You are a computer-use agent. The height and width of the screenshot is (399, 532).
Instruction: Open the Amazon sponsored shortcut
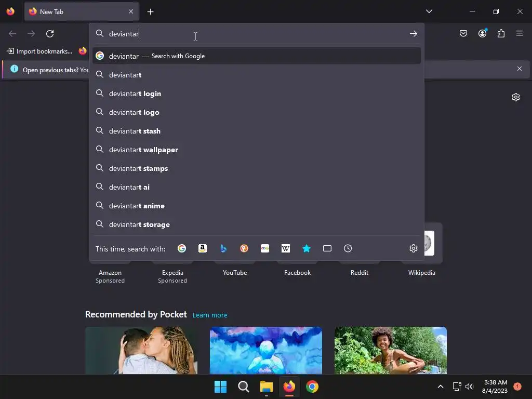[x=110, y=273]
